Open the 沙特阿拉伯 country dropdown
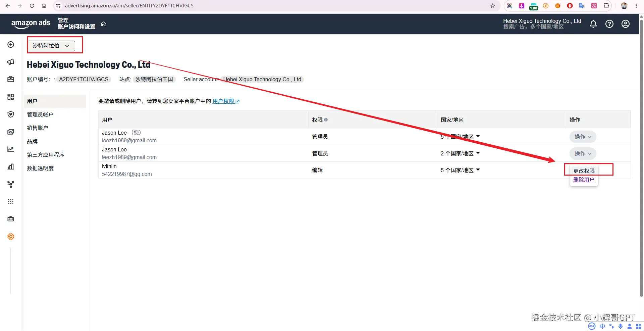The image size is (644, 331). (51, 46)
